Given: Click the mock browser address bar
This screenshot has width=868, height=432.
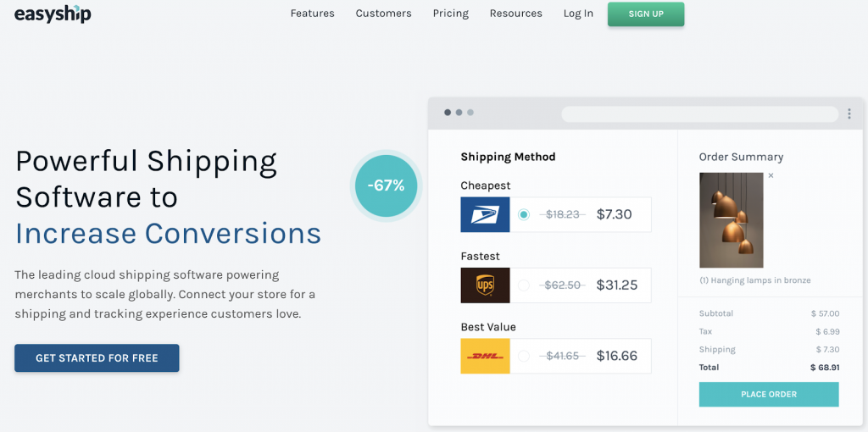Looking at the screenshot, I should pyautogui.click(x=699, y=114).
